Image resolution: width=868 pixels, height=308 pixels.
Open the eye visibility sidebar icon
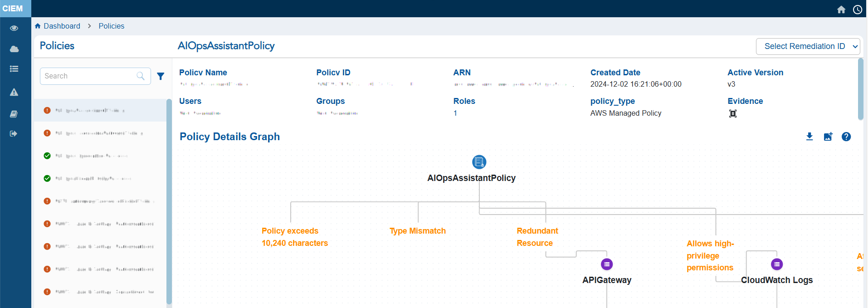click(14, 28)
